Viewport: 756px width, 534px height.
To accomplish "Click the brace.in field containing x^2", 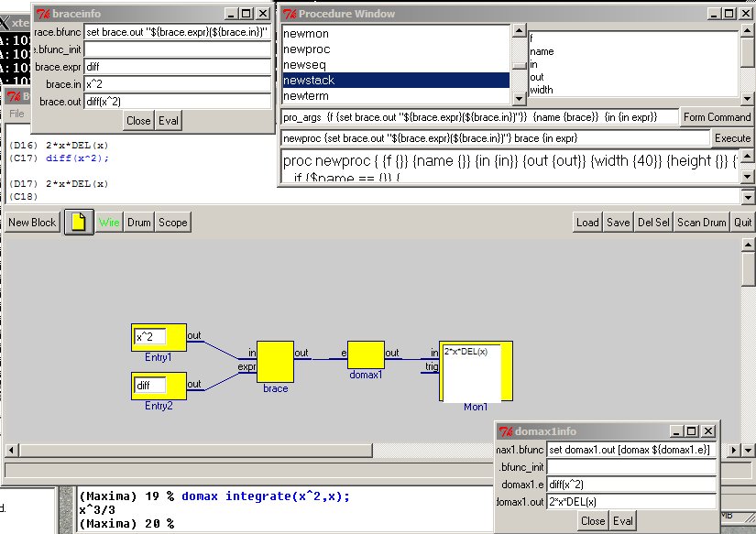I will (x=178, y=84).
